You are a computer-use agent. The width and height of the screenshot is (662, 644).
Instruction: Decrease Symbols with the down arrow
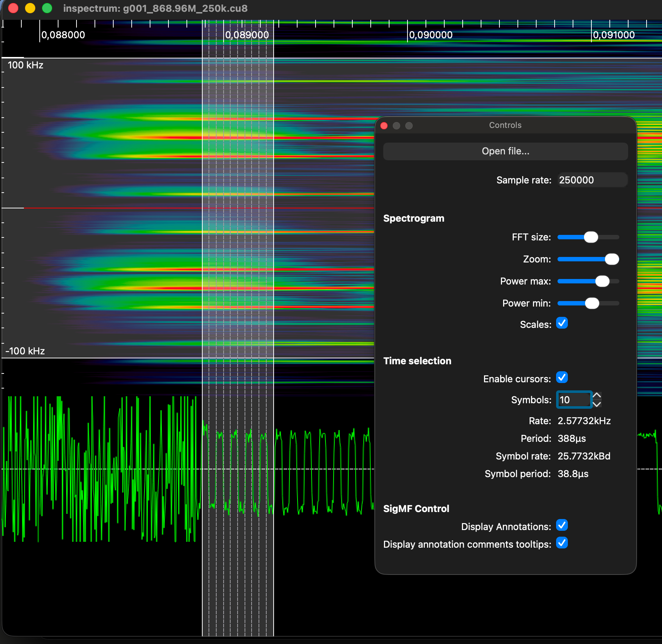click(x=597, y=404)
